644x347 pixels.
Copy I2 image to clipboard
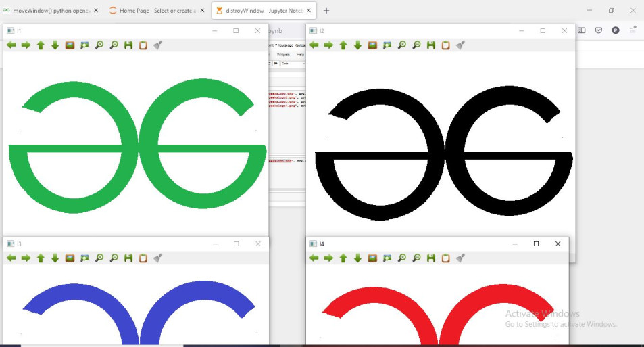(x=445, y=45)
